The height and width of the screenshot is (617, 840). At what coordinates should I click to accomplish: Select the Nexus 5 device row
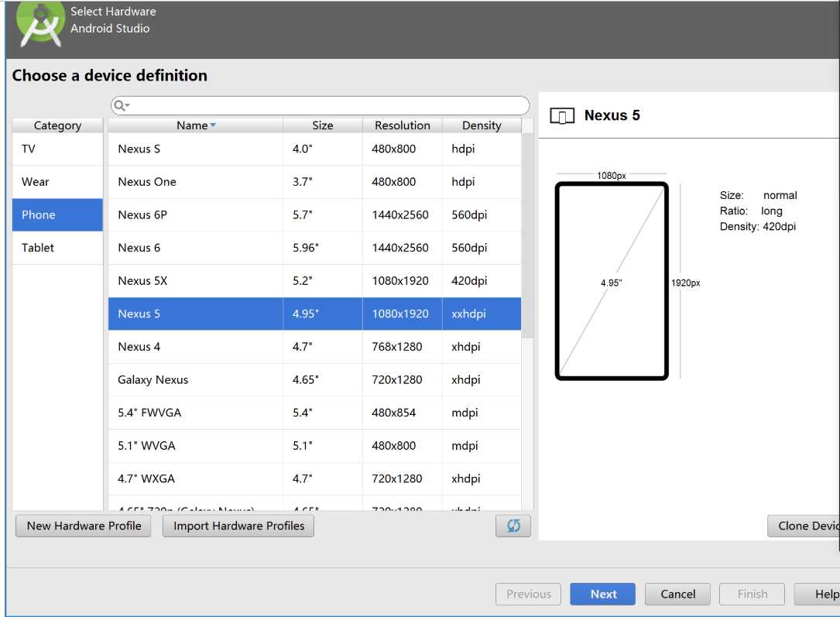pyautogui.click(x=314, y=314)
